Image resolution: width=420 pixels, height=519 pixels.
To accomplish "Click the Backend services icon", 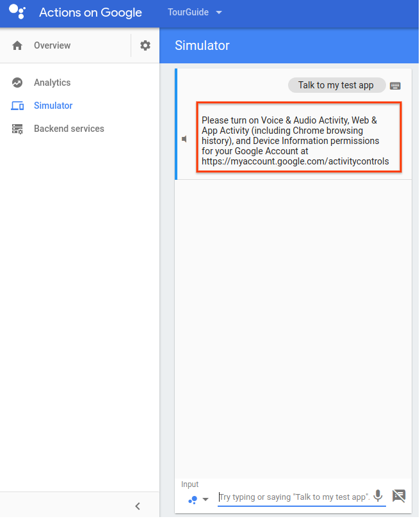I will (x=17, y=129).
